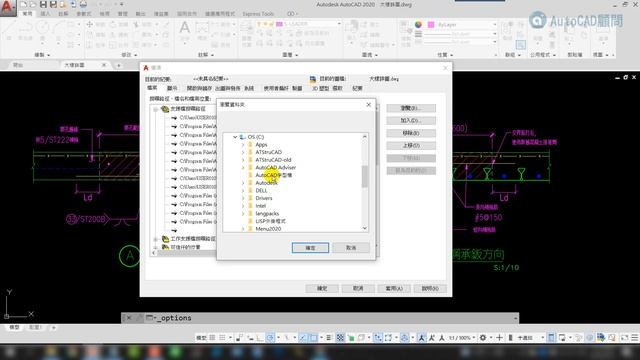
Task: Click the command line customize wrench icon
Action: [139, 318]
